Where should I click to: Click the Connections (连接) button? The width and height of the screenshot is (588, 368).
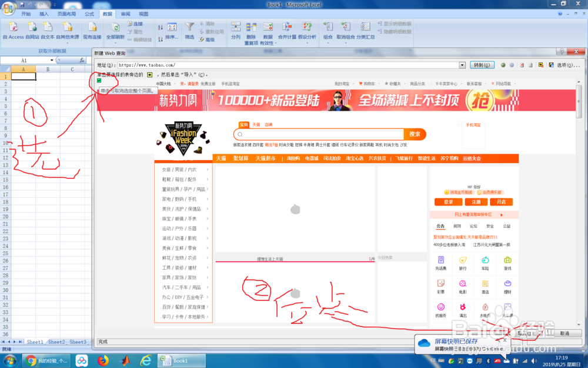click(135, 24)
